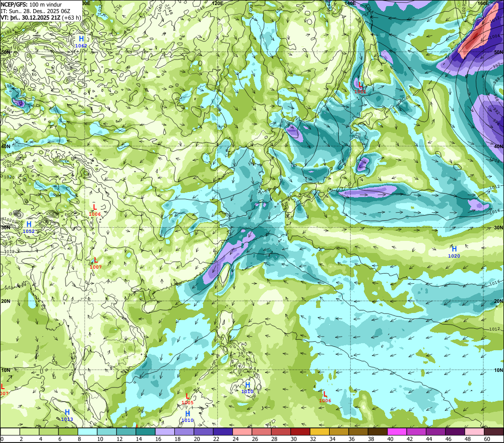
Task: Click the H 1052 high pressure marker
Action: pyautogui.click(x=29, y=227)
